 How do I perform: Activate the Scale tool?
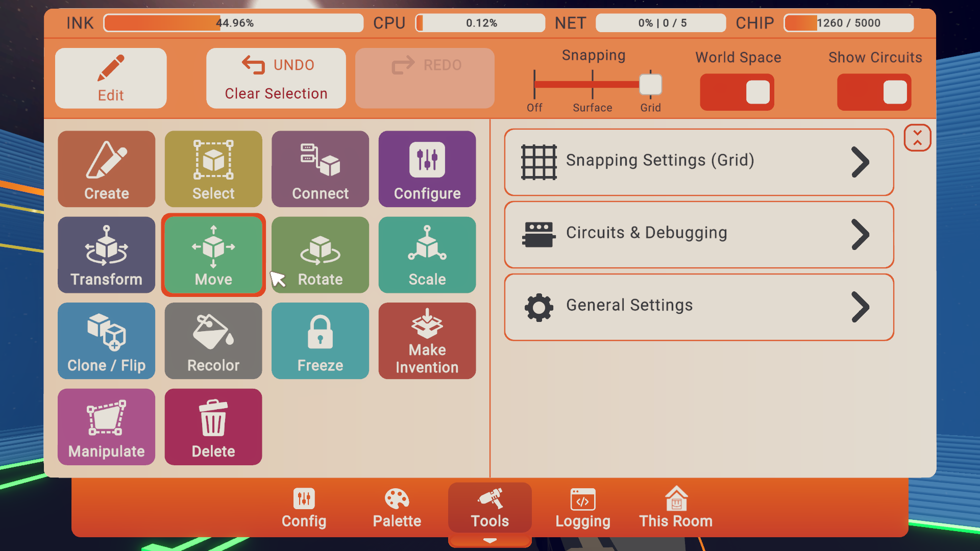coord(427,255)
